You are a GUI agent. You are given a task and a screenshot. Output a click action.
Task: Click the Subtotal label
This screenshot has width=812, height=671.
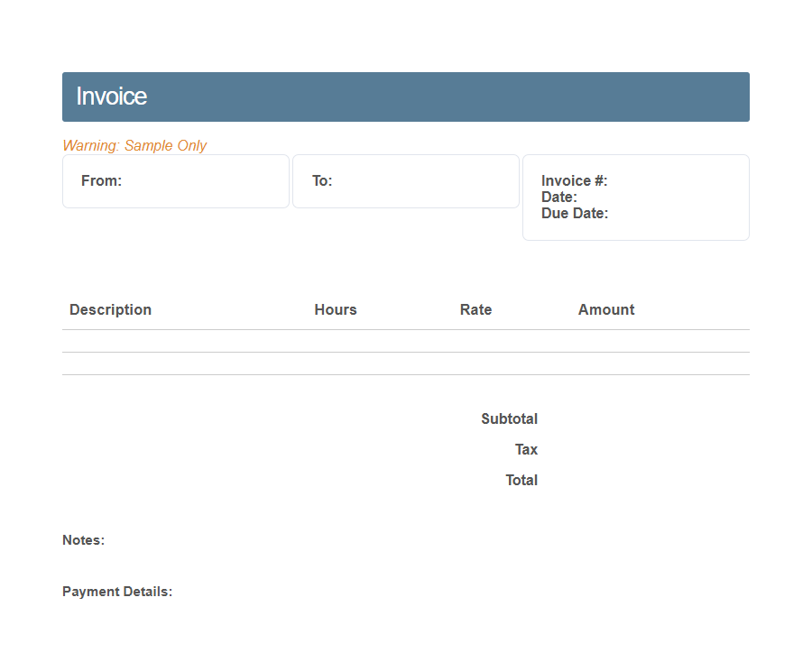pos(509,418)
